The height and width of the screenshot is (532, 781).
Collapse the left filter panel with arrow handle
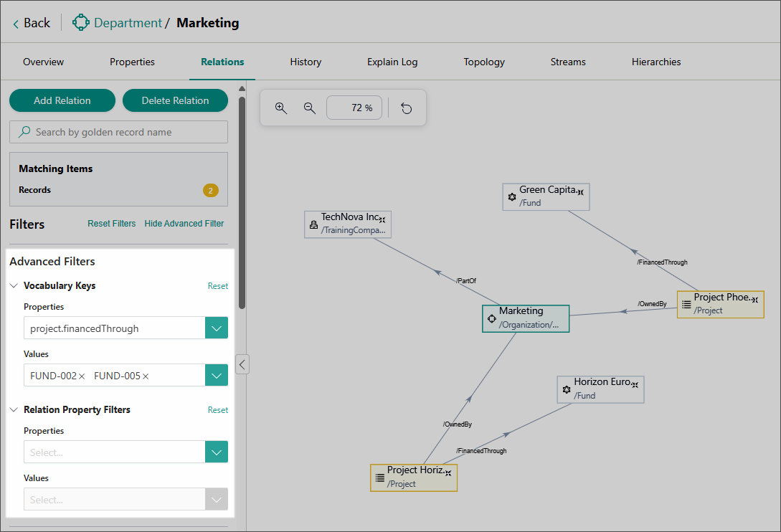point(242,364)
